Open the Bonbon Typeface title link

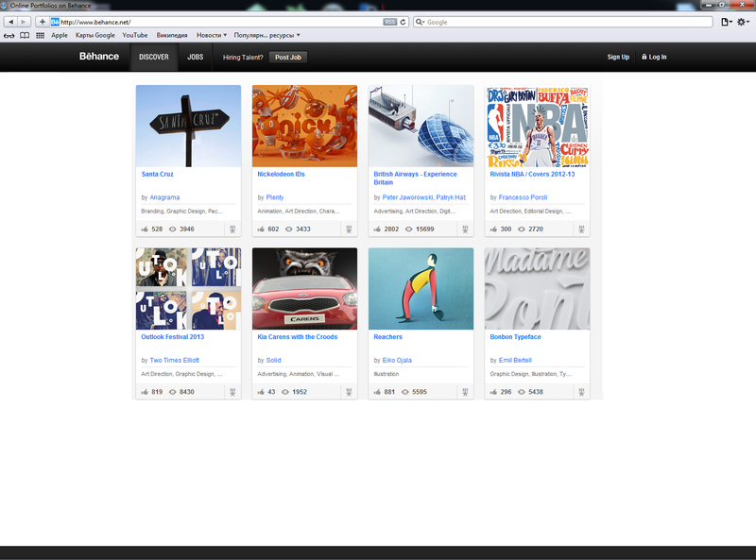tap(515, 337)
